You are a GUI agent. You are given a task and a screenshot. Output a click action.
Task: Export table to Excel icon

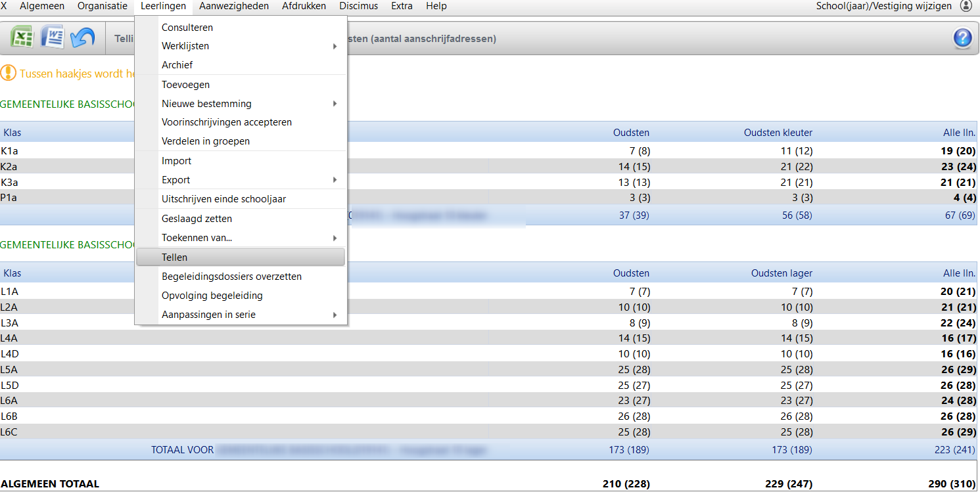click(22, 37)
